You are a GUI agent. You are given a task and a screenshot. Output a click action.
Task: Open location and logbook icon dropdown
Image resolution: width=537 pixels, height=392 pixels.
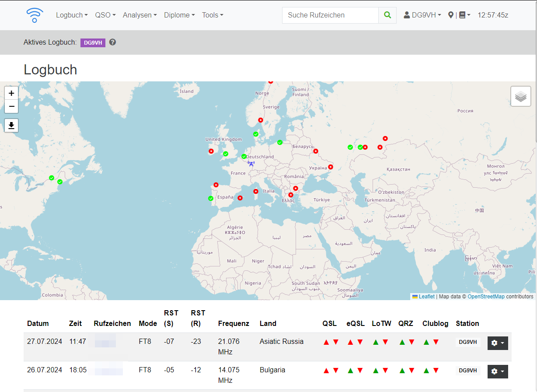pos(459,15)
